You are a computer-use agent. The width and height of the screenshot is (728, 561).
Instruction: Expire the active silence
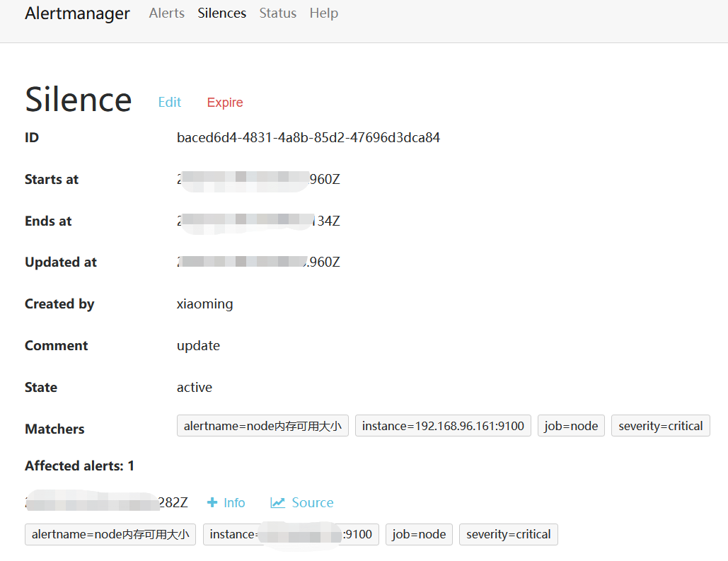[x=225, y=102]
